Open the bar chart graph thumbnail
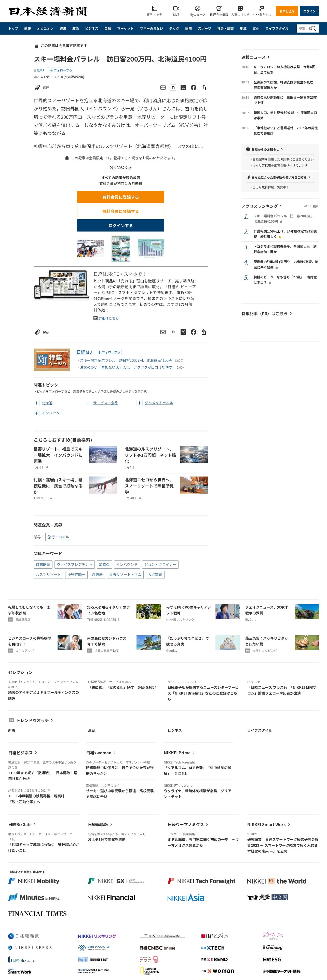This screenshot has width=327, height=980. point(151,248)
